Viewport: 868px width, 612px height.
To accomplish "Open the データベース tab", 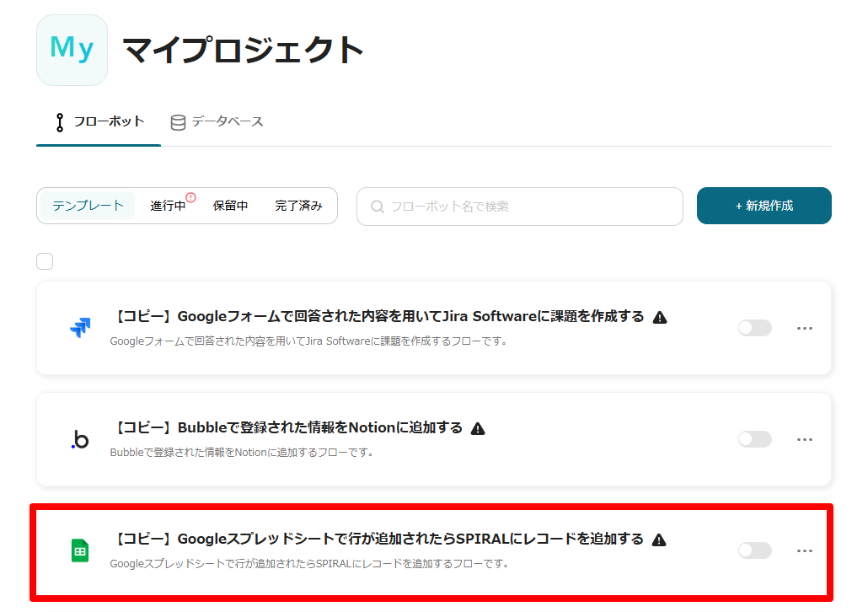I will point(217,122).
